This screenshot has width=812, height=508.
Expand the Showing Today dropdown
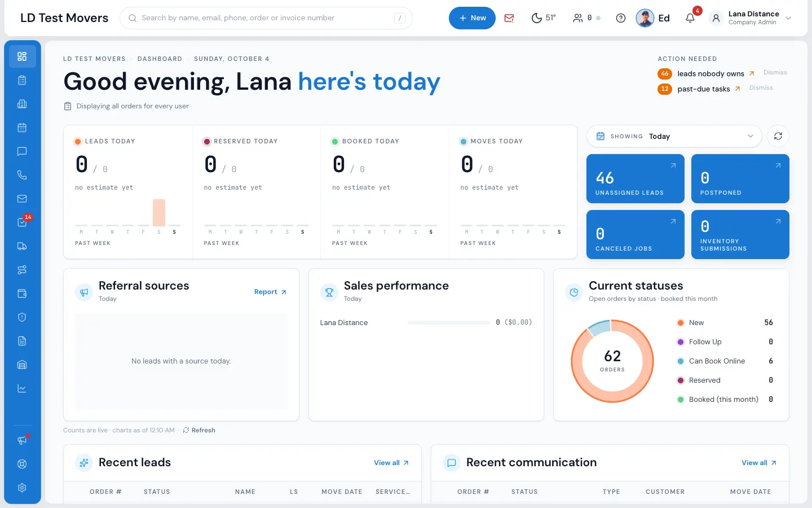coord(674,136)
